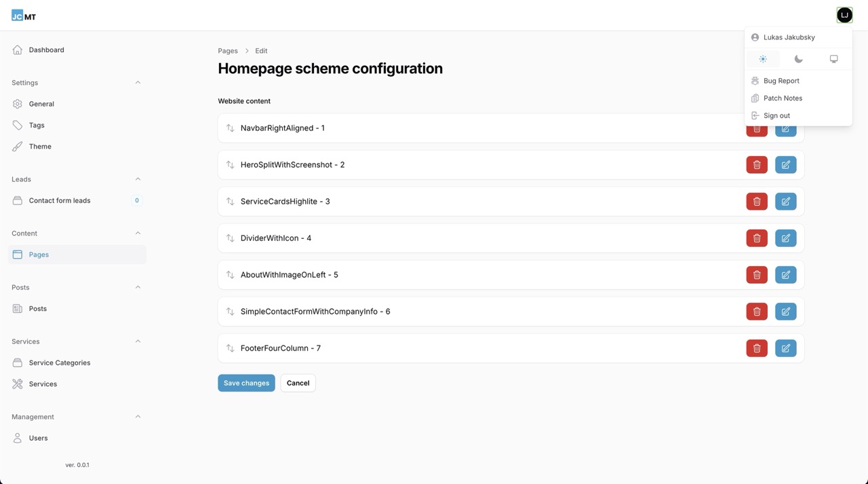
Task: Open Posts via the news icon
Action: [x=16, y=308]
